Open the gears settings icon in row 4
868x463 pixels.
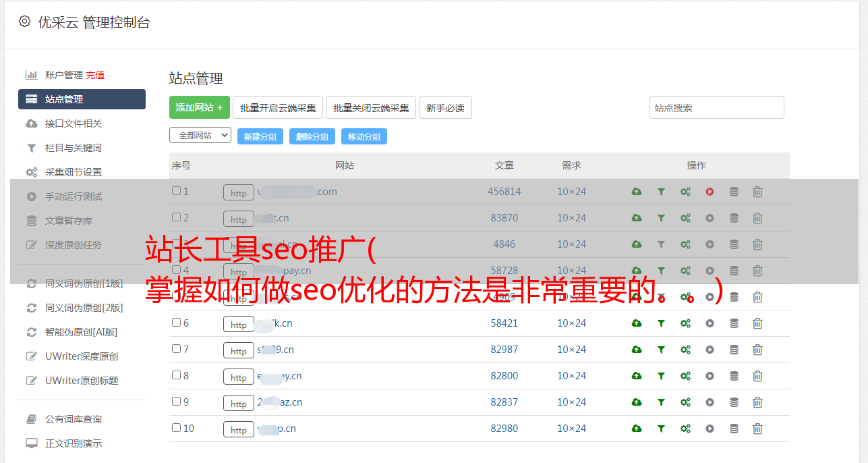pos(685,271)
